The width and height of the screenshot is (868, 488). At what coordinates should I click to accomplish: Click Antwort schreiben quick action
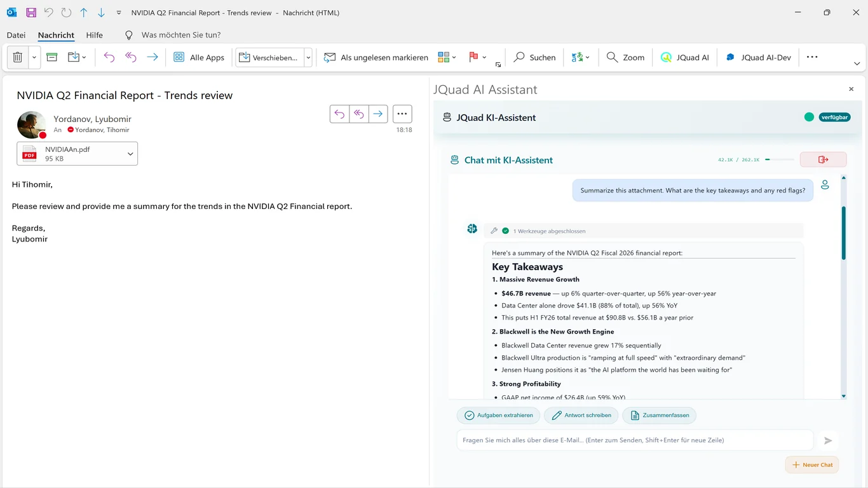tap(581, 415)
